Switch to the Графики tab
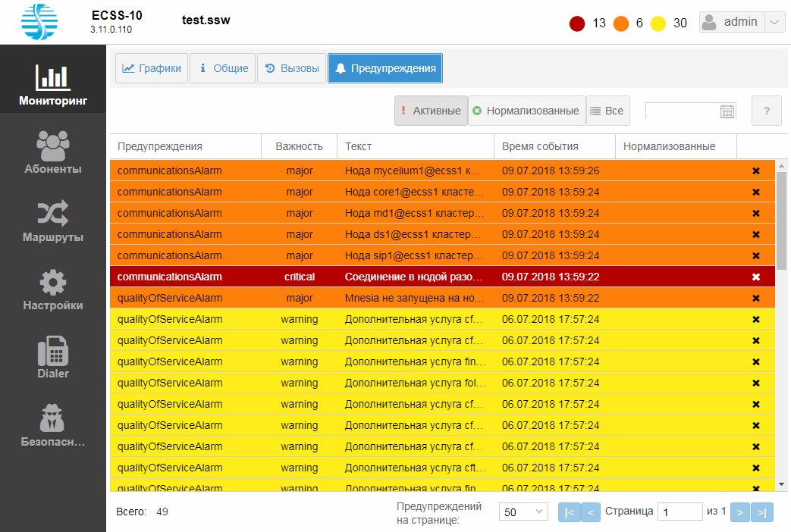The height and width of the screenshot is (532, 791). (x=152, y=68)
